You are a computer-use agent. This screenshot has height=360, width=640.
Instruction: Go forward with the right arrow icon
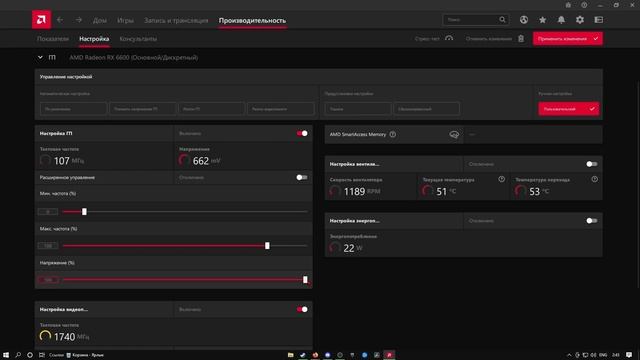click(x=79, y=20)
